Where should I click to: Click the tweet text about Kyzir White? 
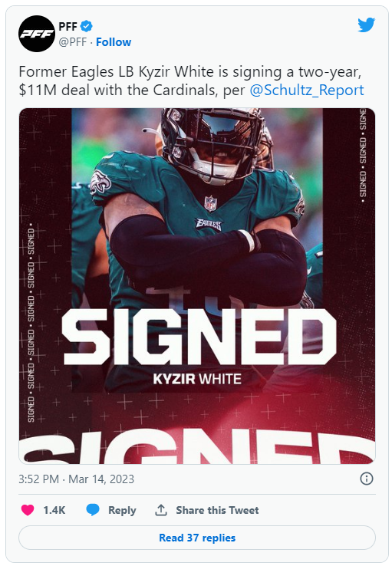tap(191, 81)
